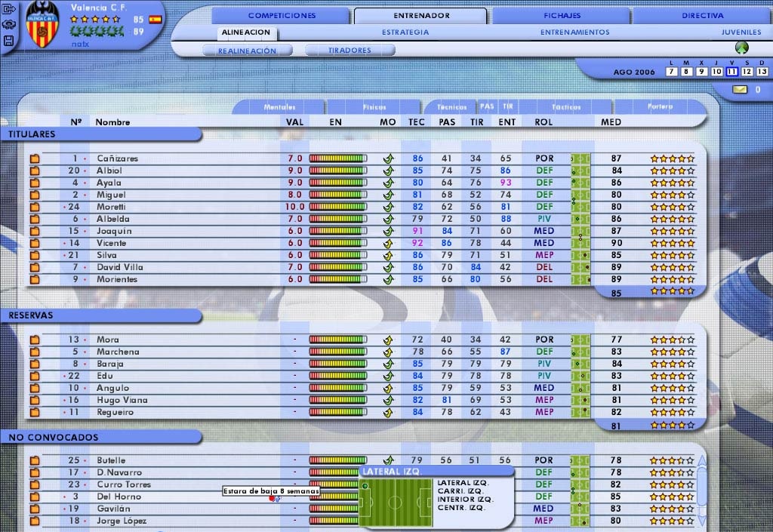Click Miguel star rating
Viewport: 773px width, 532px height.
672,195
